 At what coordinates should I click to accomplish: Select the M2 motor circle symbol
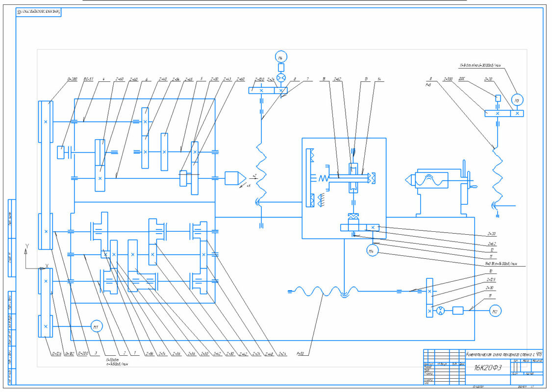click(495, 310)
